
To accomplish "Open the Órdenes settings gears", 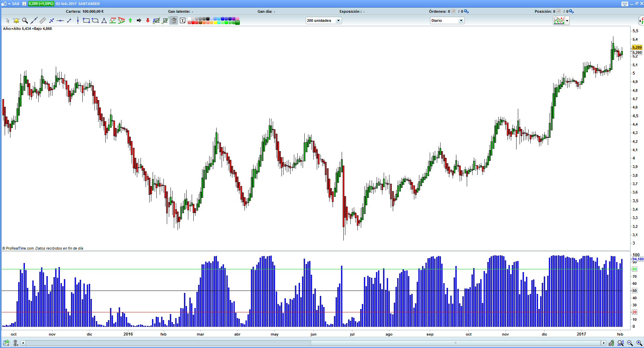I will tap(466, 11).
